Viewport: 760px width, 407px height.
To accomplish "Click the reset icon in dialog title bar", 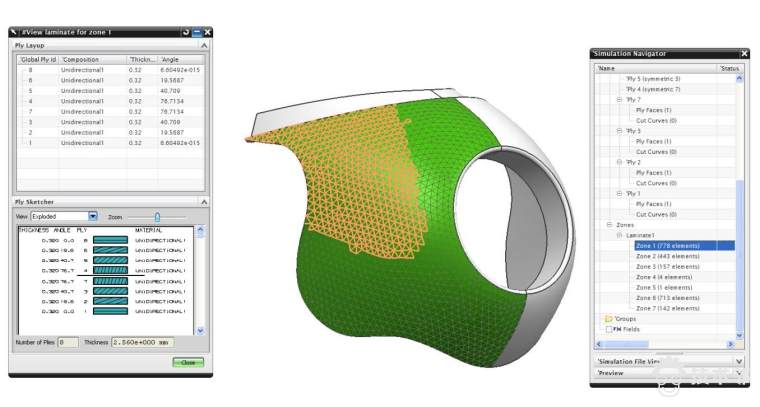I will click(186, 32).
